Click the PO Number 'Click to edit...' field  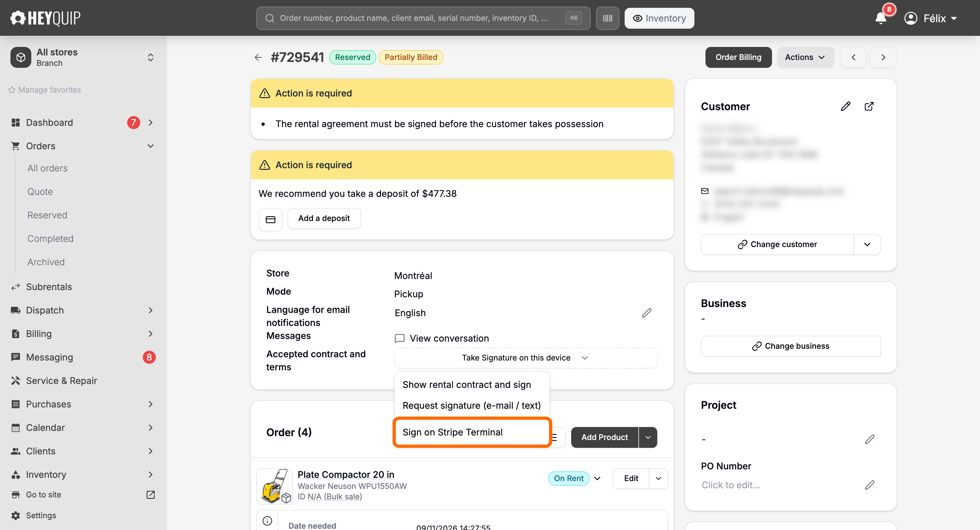tap(731, 485)
